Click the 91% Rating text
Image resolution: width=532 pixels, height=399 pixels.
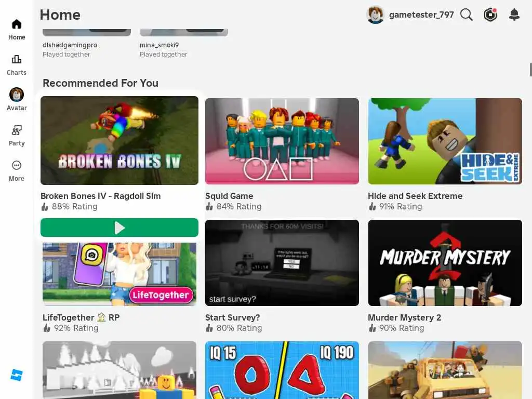[401, 206]
